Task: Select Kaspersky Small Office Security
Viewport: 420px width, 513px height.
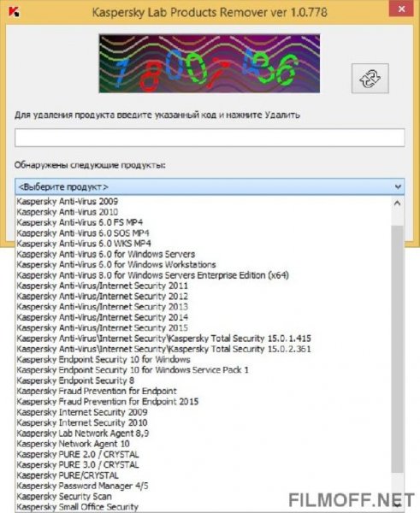Action: pos(204,507)
